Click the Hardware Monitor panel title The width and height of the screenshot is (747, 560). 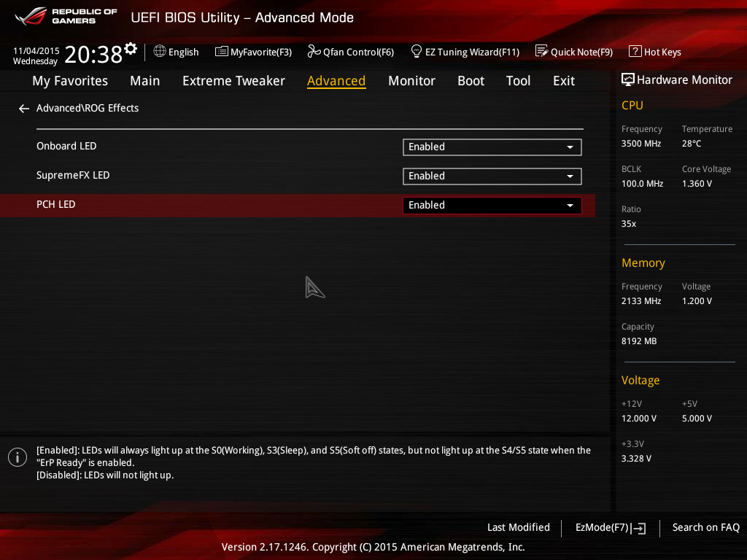[684, 80]
